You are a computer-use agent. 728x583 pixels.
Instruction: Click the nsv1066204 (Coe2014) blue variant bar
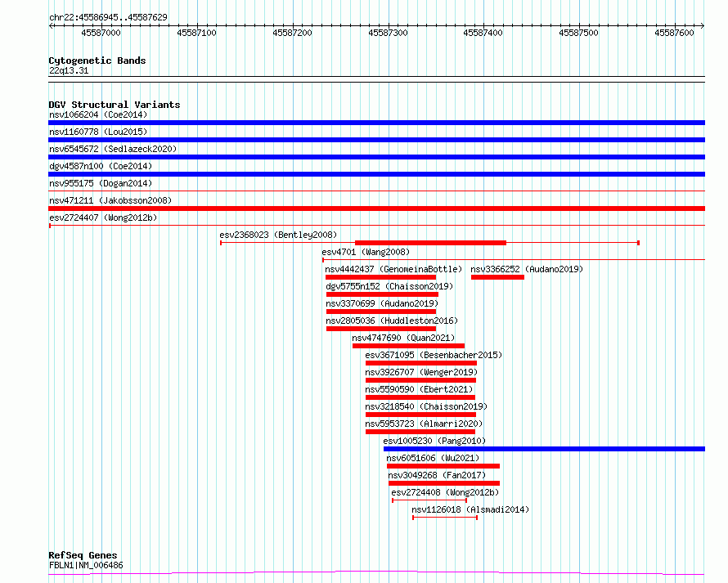376,123
